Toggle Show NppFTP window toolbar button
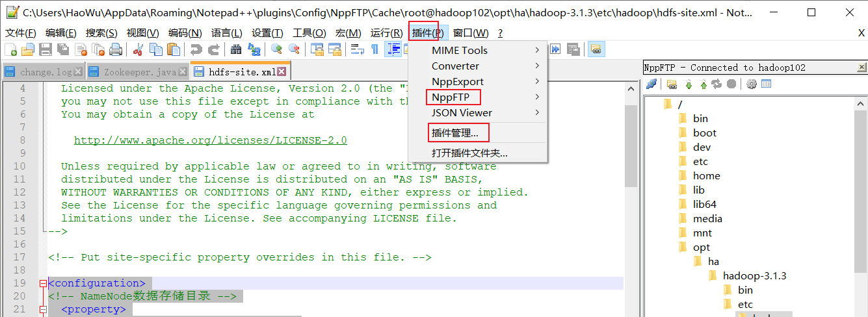This screenshot has width=868, height=317. point(596,49)
